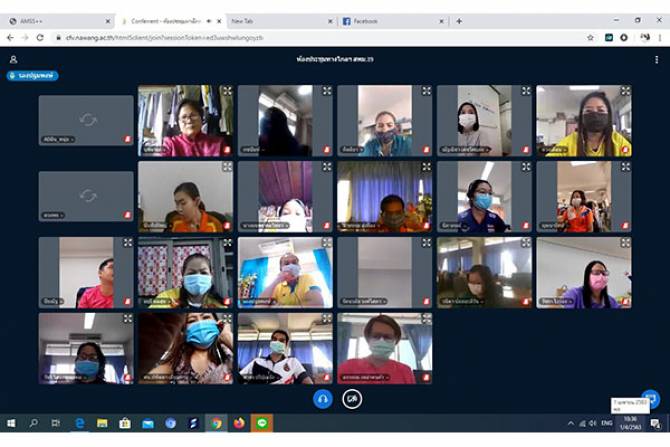Toggle the webcam sharing button
This screenshot has width=670, height=447.
coord(352,398)
